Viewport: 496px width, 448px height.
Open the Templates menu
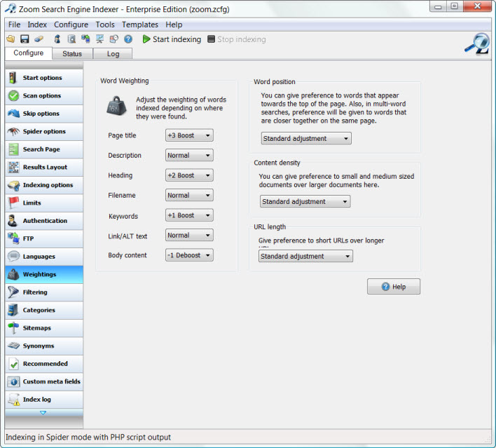click(140, 25)
